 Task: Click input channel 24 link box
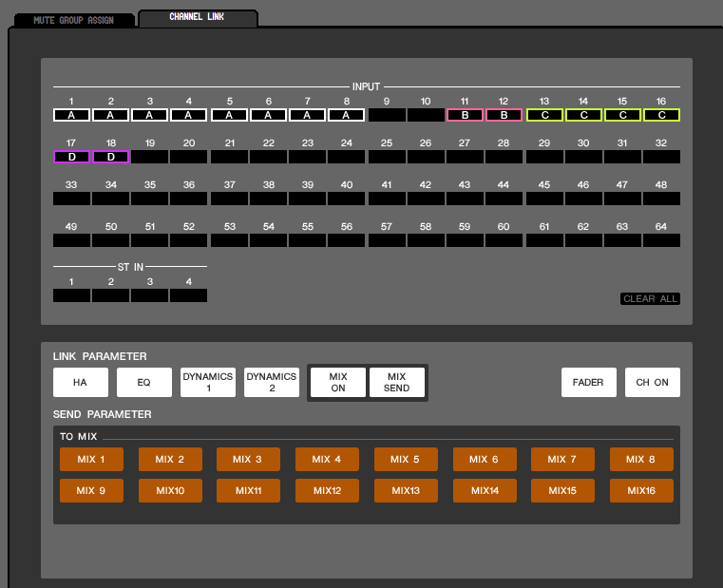[x=346, y=157]
